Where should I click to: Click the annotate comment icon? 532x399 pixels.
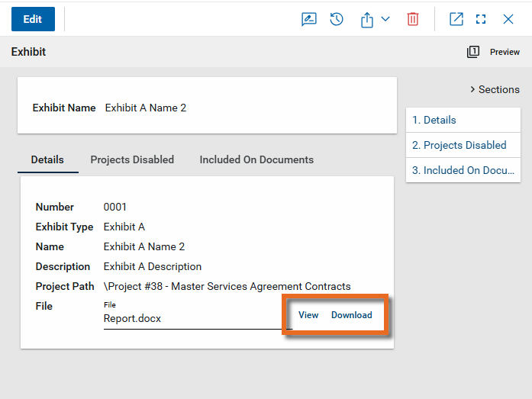(x=309, y=19)
